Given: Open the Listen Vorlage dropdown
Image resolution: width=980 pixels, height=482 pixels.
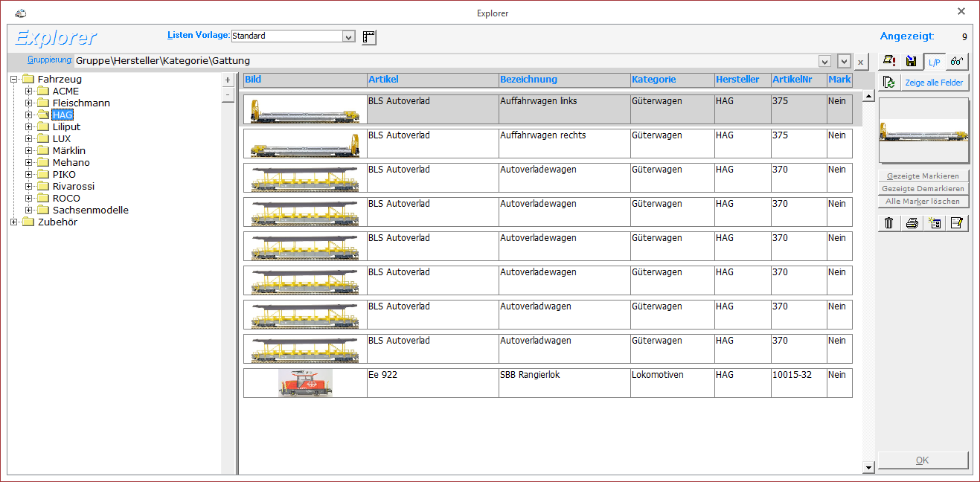Looking at the screenshot, I should [348, 36].
